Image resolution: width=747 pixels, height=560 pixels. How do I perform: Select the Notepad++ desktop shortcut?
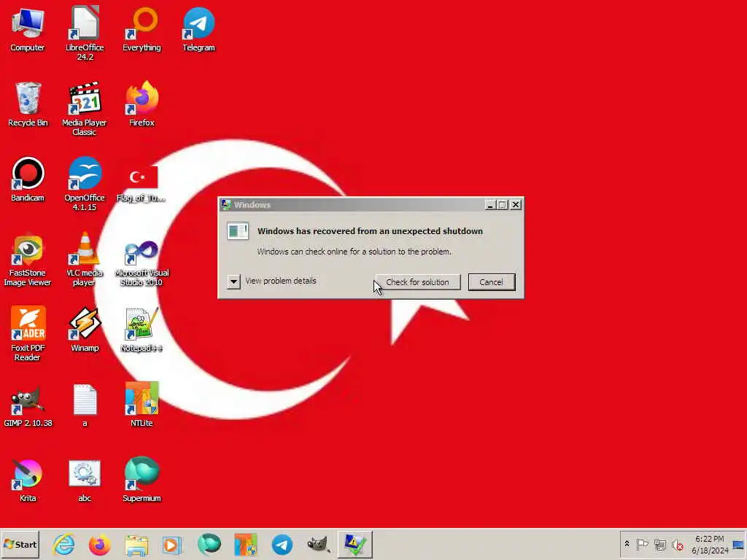pyautogui.click(x=142, y=330)
